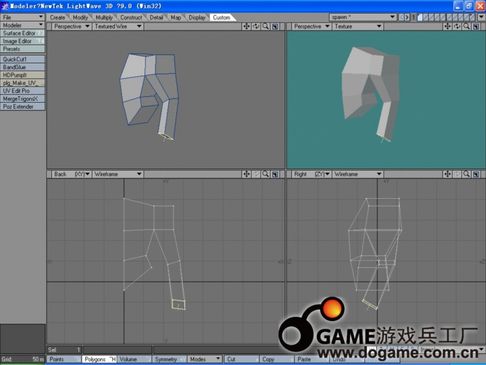Open the Presets panel
This screenshot has height=365, width=486.
pyautogui.click(x=23, y=49)
